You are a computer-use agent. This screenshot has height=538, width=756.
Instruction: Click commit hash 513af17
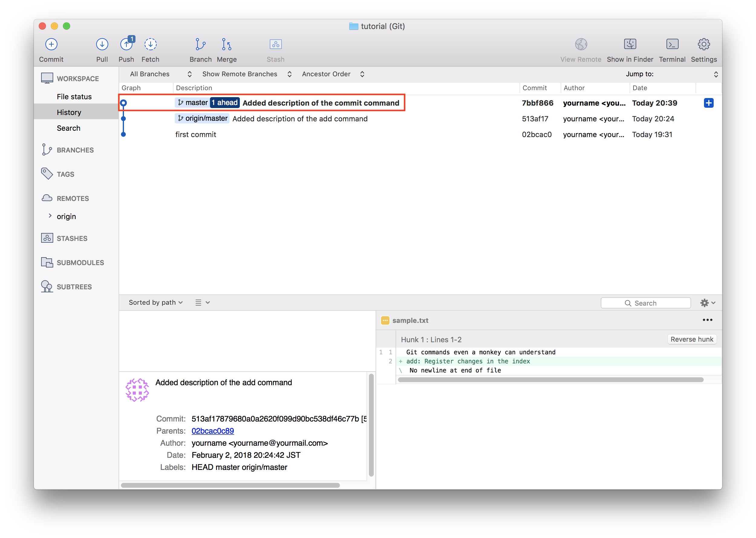(535, 119)
